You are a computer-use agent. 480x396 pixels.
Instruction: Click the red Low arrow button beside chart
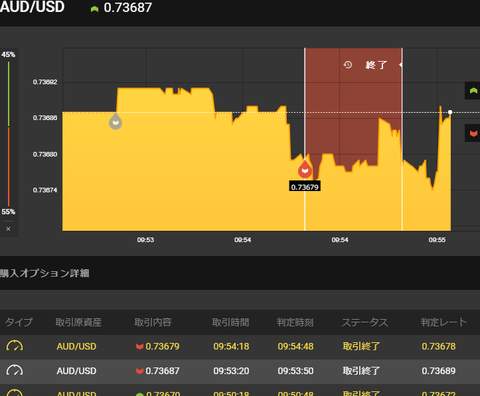point(473,133)
